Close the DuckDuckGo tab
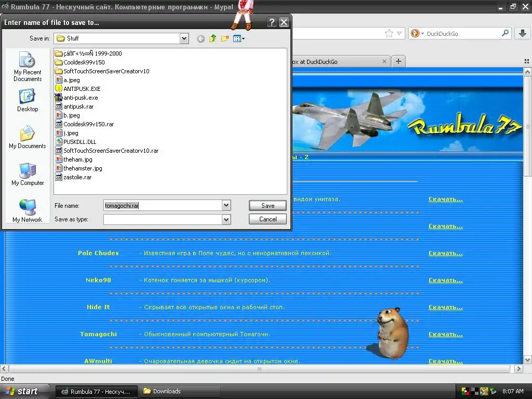Viewport: 532px width, 399px height. point(384,61)
